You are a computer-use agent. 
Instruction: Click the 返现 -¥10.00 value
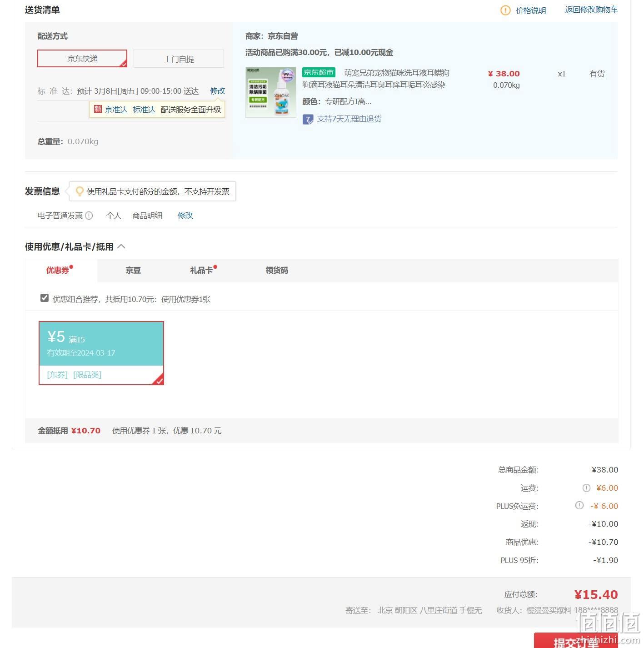pos(603,524)
